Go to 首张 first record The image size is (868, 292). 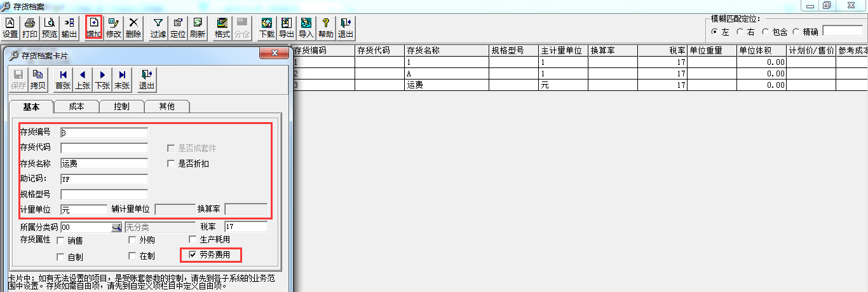63,79
